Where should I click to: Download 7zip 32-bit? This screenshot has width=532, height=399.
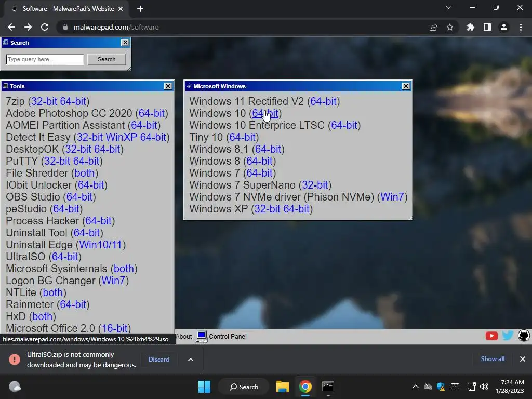pos(45,101)
